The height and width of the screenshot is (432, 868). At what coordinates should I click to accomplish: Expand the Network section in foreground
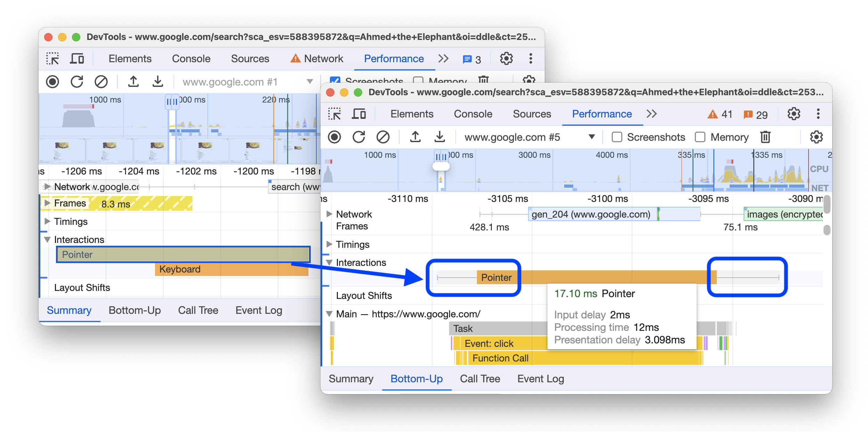[330, 212]
